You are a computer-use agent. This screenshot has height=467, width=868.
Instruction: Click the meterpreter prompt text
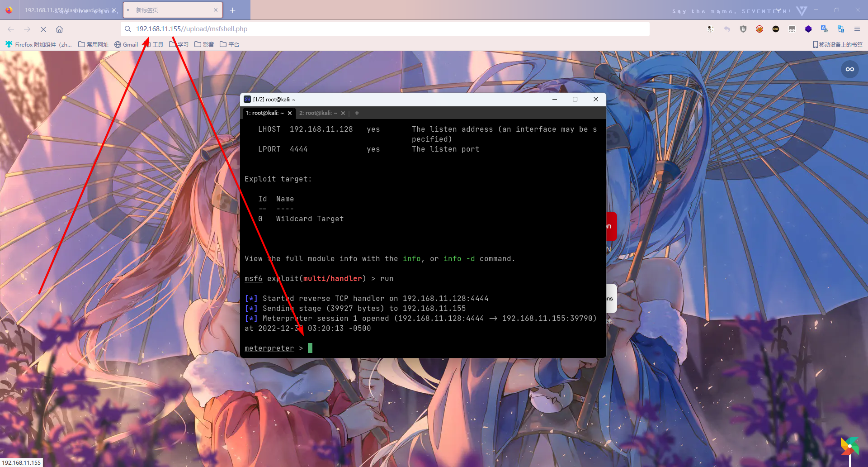(x=269, y=348)
